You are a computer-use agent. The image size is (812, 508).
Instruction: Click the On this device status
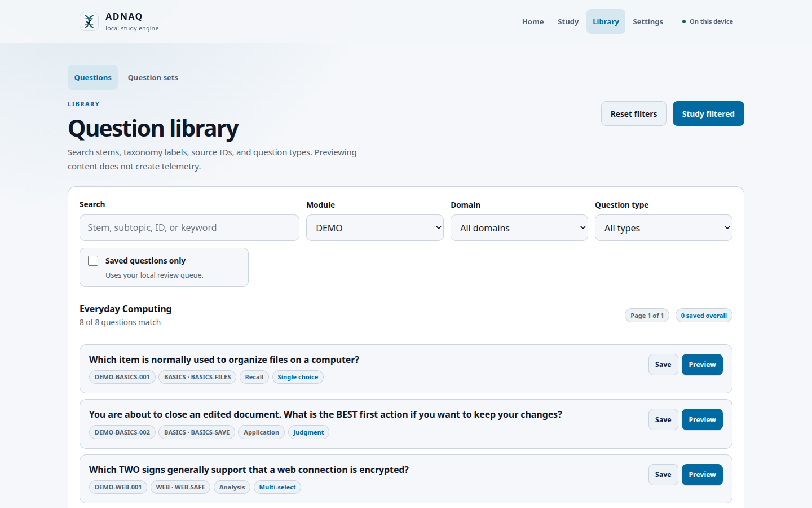[x=708, y=21]
